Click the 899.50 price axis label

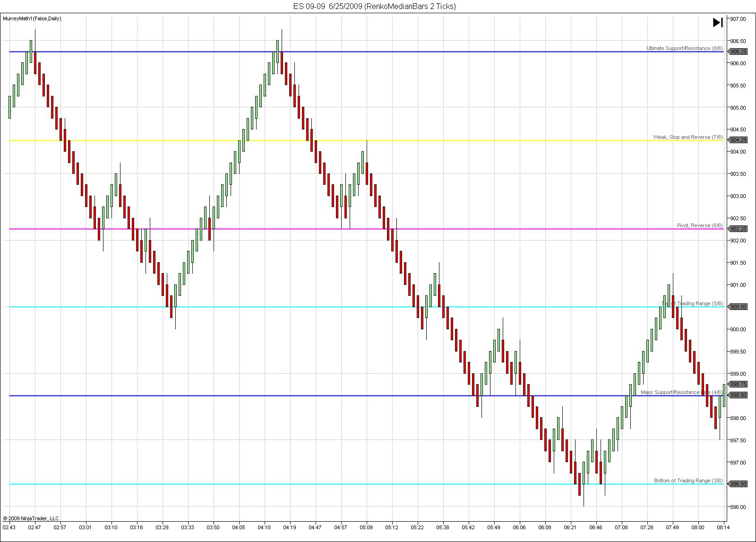tap(738, 352)
